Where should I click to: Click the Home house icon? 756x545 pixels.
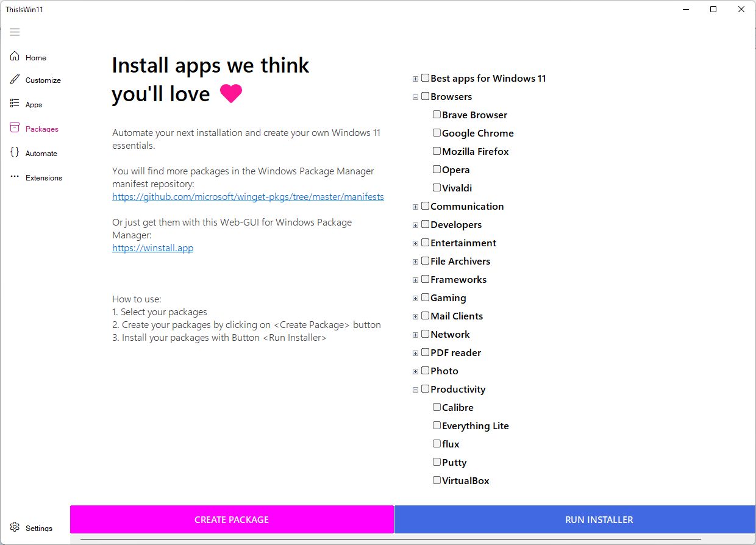(x=15, y=57)
